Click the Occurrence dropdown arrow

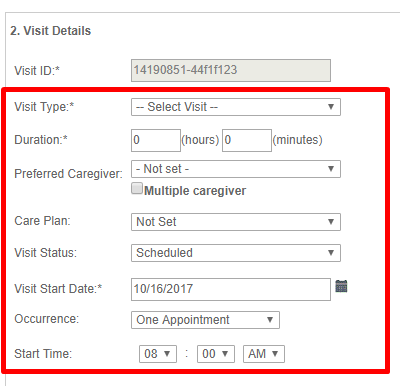point(270,320)
